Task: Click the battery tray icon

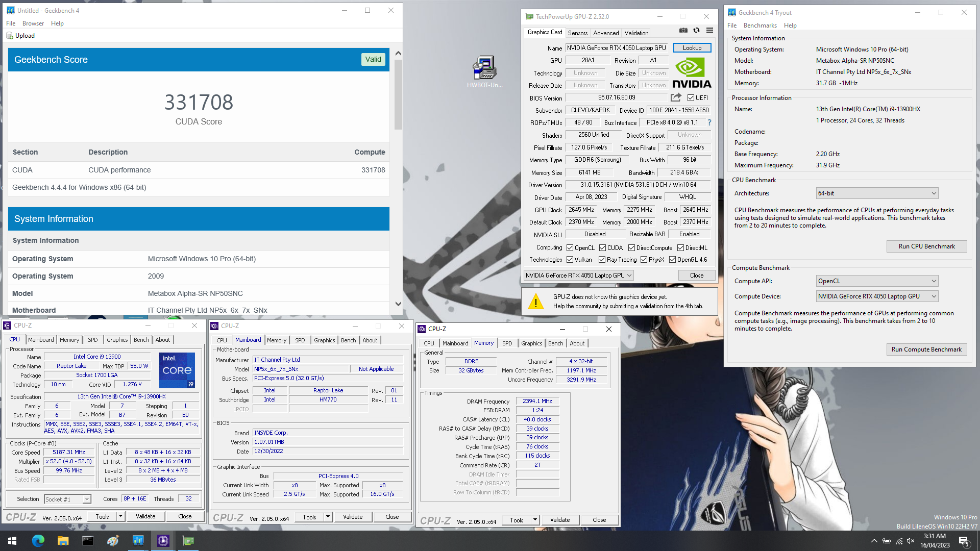Action: pos(887,541)
